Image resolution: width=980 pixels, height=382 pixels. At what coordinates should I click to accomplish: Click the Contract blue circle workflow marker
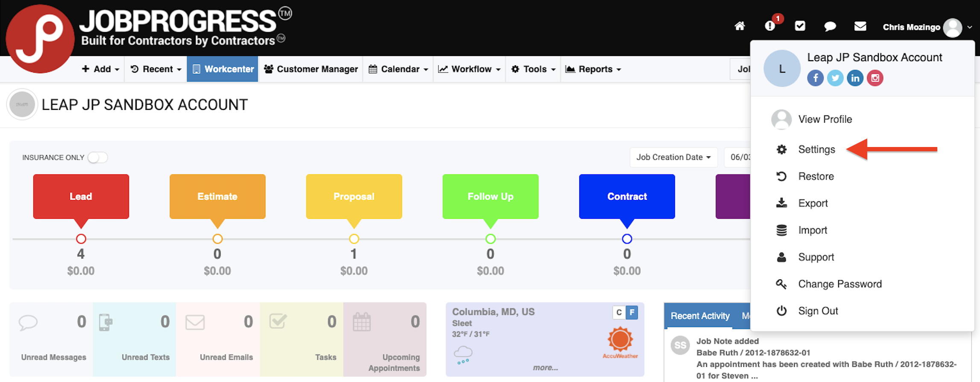(x=627, y=239)
